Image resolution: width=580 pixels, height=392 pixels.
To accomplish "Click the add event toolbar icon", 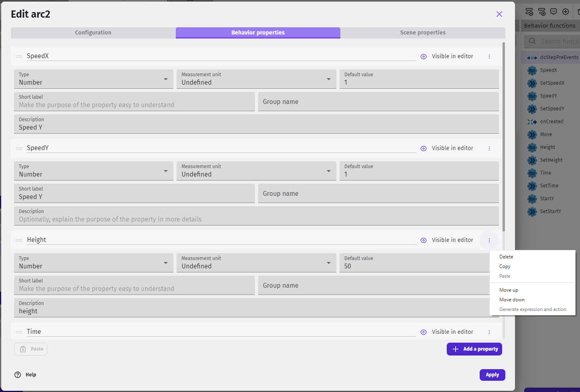I will tap(529, 12).
